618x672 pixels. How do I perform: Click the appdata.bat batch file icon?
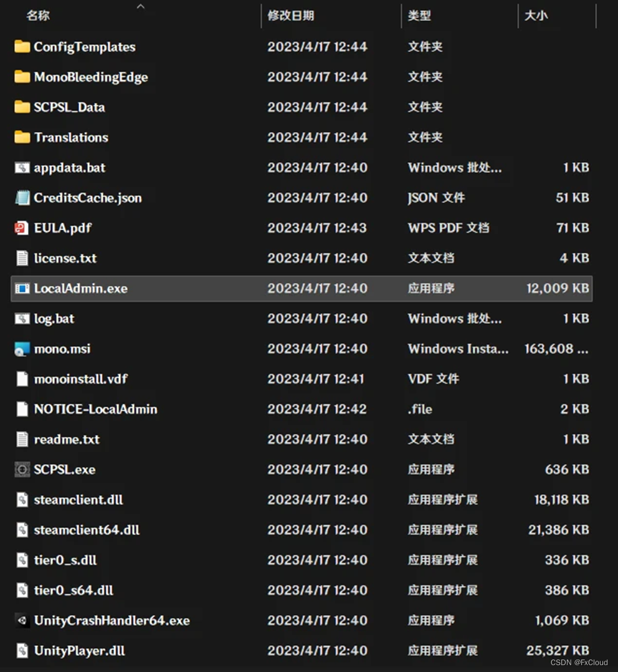tap(22, 168)
